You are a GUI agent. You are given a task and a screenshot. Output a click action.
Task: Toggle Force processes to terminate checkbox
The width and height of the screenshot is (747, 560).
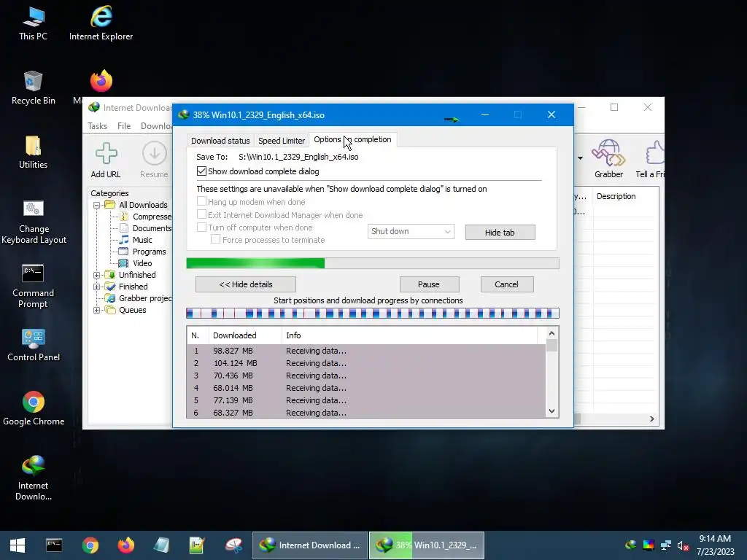pyautogui.click(x=215, y=239)
